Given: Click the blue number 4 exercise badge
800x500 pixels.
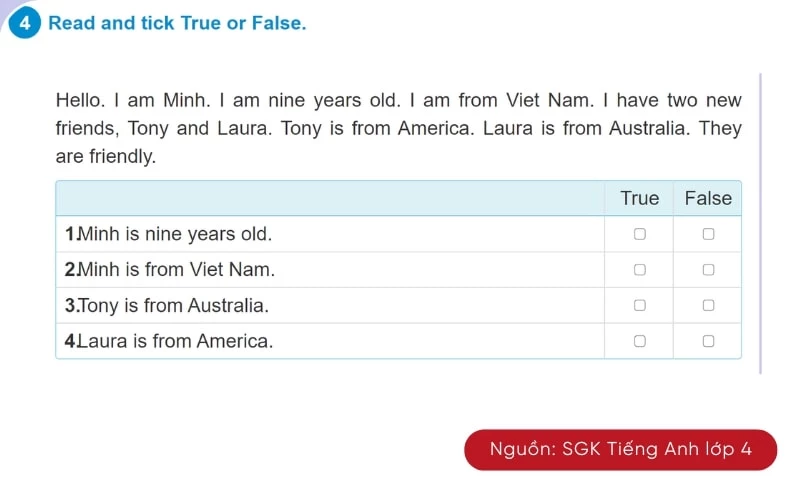Looking at the screenshot, I should pyautogui.click(x=24, y=23).
